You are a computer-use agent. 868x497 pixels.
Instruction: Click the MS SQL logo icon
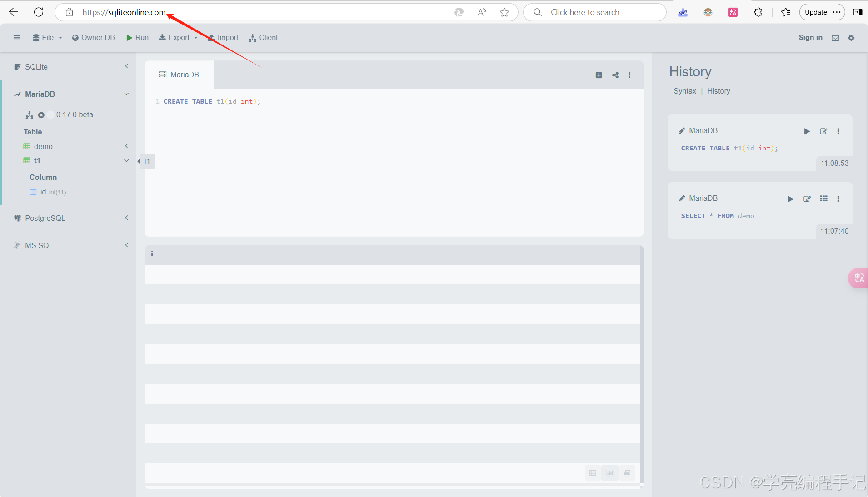pyautogui.click(x=18, y=245)
